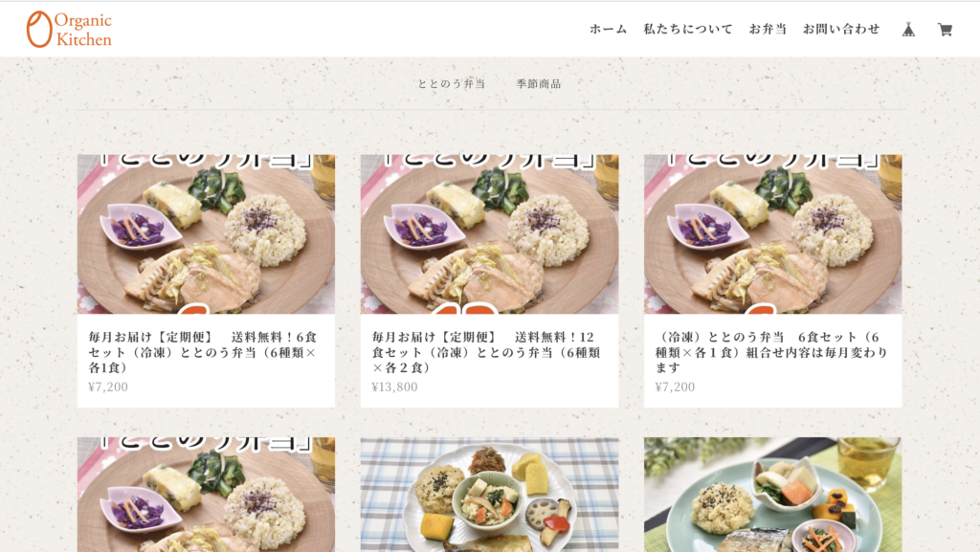This screenshot has height=552, width=980.
Task: Open the 6食 定期便 product image
Action: coord(207,234)
